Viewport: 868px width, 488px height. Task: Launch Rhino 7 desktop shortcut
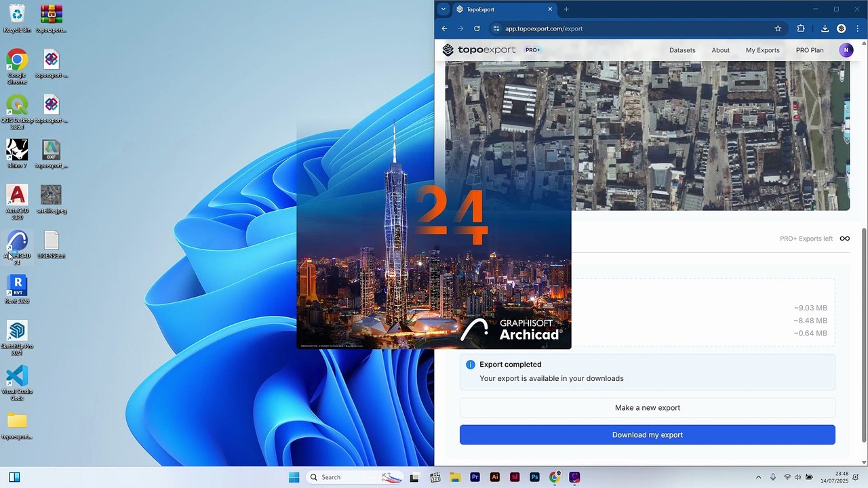coord(17,154)
